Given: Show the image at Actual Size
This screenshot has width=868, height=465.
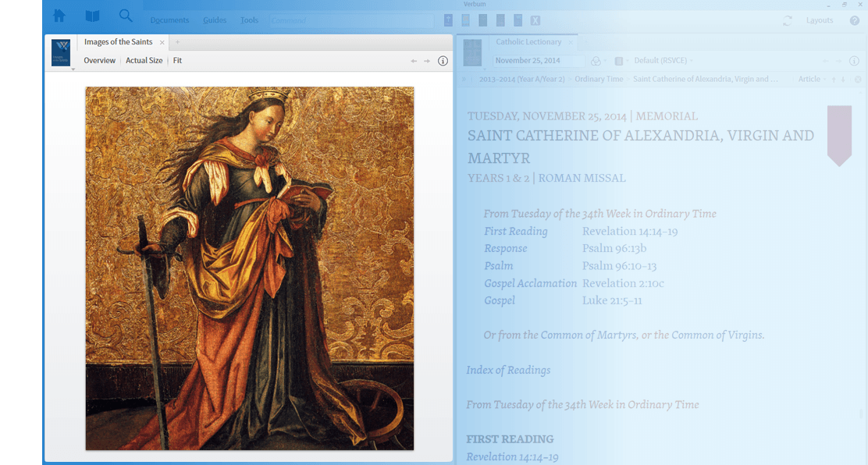Looking at the screenshot, I should (x=144, y=60).
